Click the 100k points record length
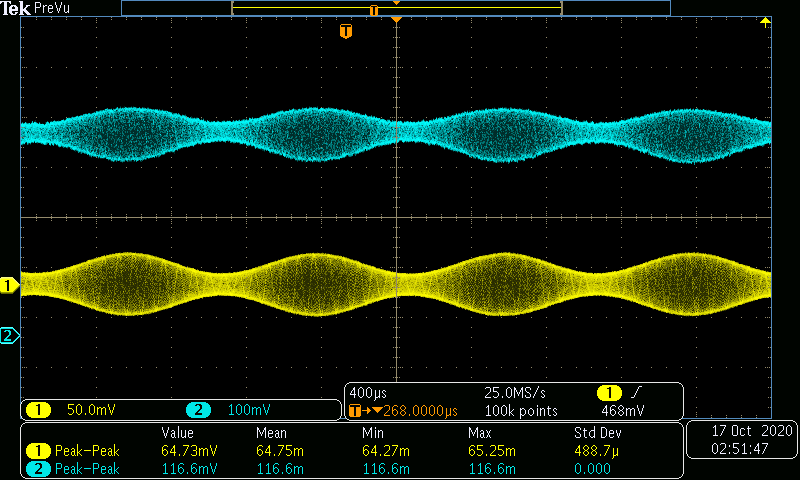The width and height of the screenshot is (800, 480). click(x=521, y=411)
